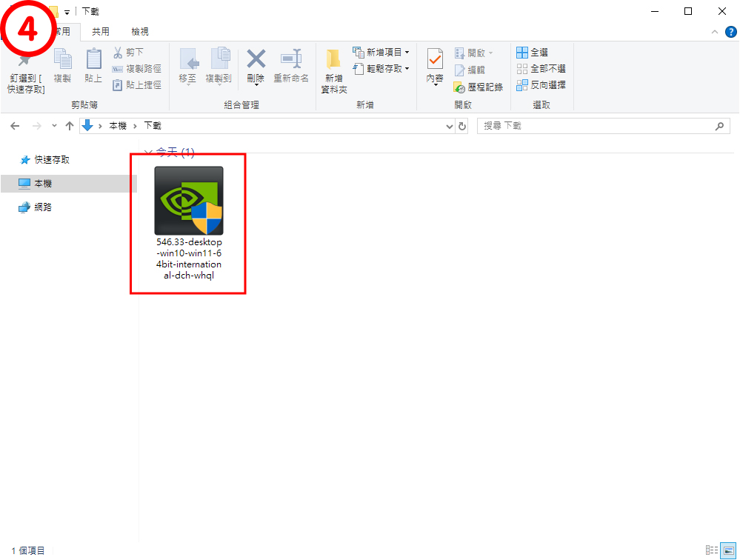Screen dimensions: 740x560
Task: Click the 刪除 (Delete) X icon
Action: tap(256, 59)
